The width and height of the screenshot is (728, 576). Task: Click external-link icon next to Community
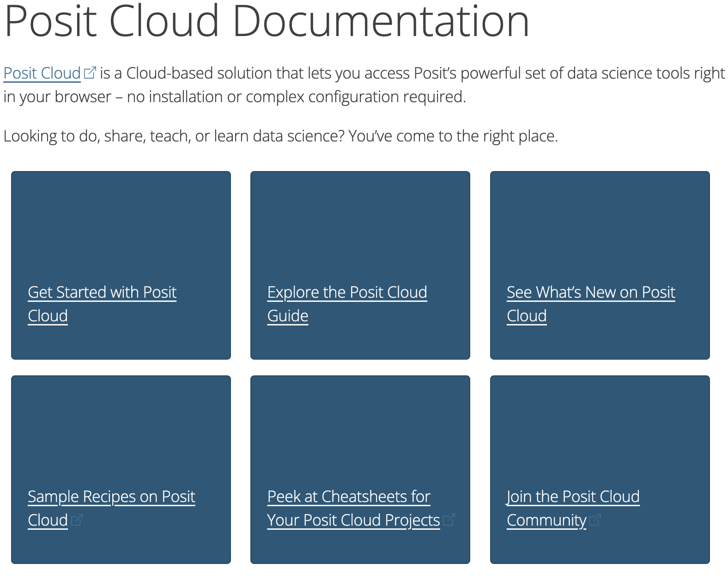tap(595, 520)
